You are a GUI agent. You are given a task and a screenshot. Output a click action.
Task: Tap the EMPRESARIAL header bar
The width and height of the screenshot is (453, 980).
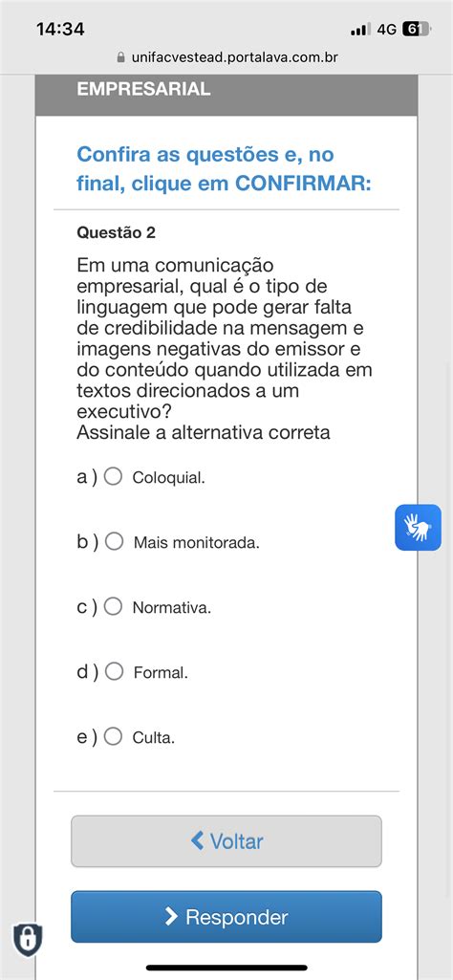pos(226,95)
